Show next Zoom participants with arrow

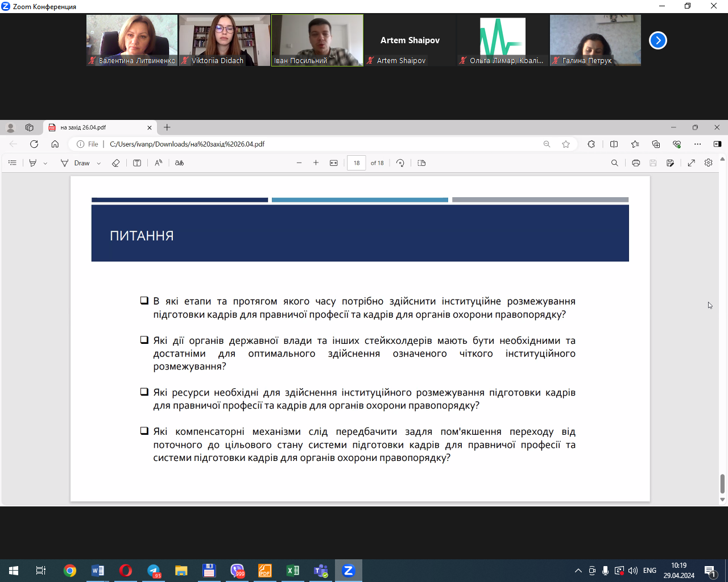[657, 40]
